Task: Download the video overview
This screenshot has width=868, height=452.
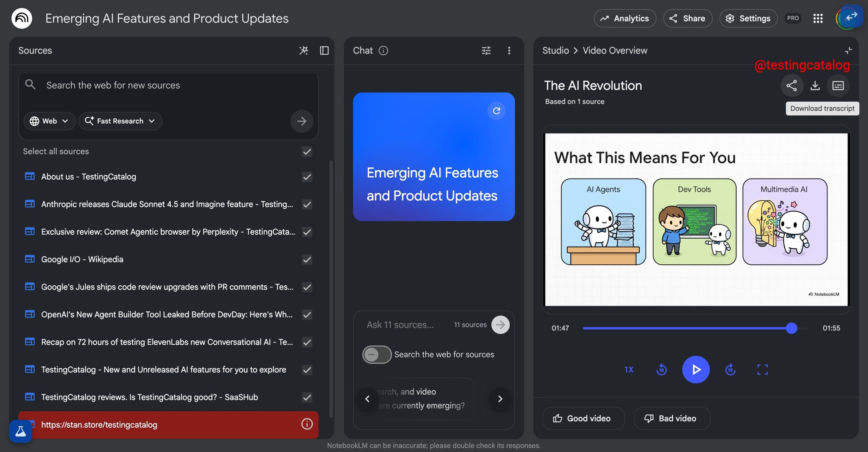Action: pyautogui.click(x=815, y=86)
